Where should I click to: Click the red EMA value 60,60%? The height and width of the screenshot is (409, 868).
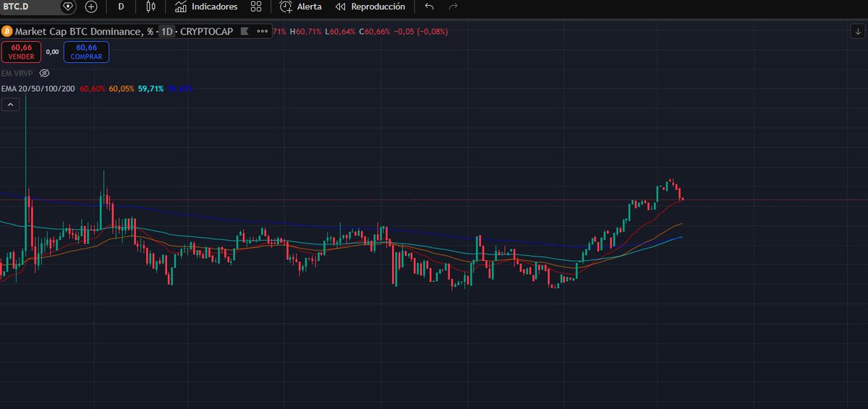[93, 89]
